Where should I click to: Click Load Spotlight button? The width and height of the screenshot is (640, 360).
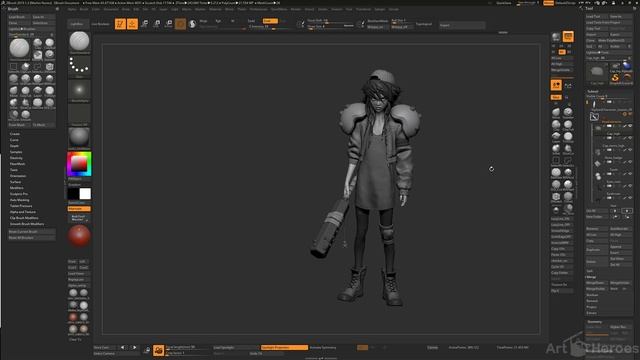235,347
